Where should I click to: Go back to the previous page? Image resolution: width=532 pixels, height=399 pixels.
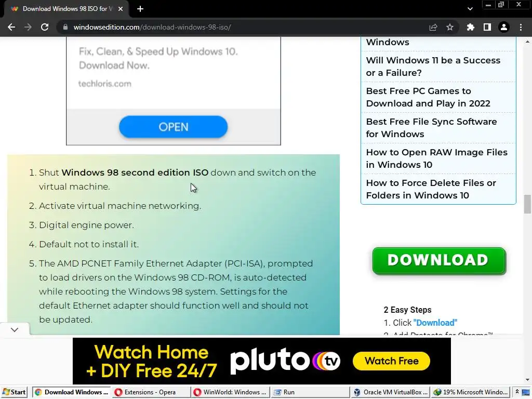click(11, 27)
